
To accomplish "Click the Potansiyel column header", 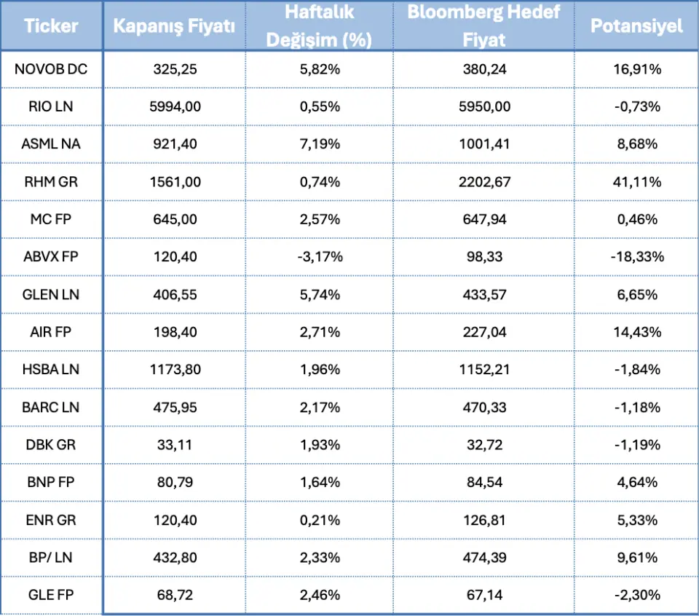I will [x=636, y=26].
